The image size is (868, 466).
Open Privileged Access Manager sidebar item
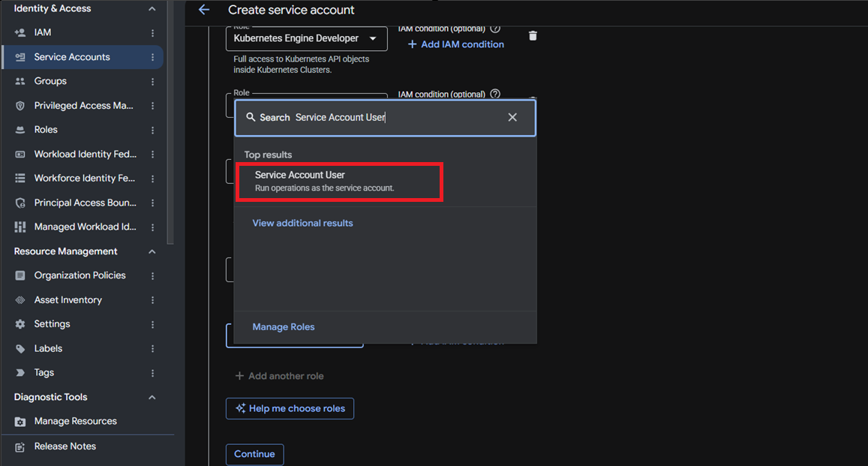pos(83,106)
